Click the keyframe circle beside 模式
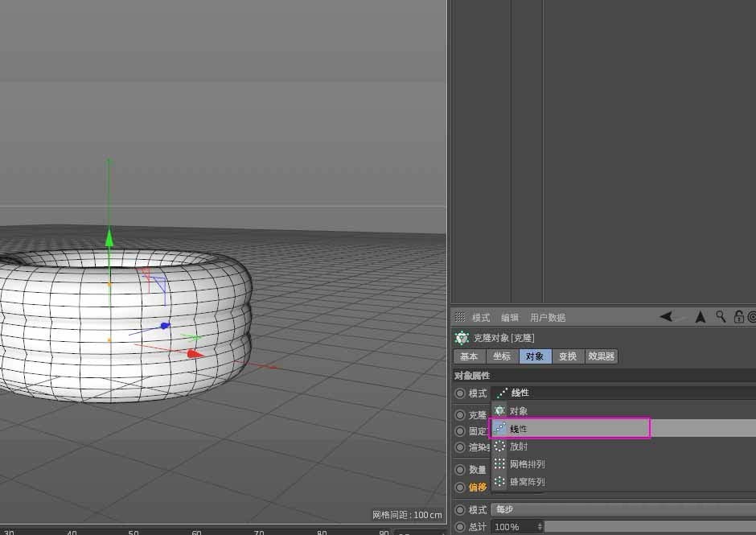 tap(459, 509)
